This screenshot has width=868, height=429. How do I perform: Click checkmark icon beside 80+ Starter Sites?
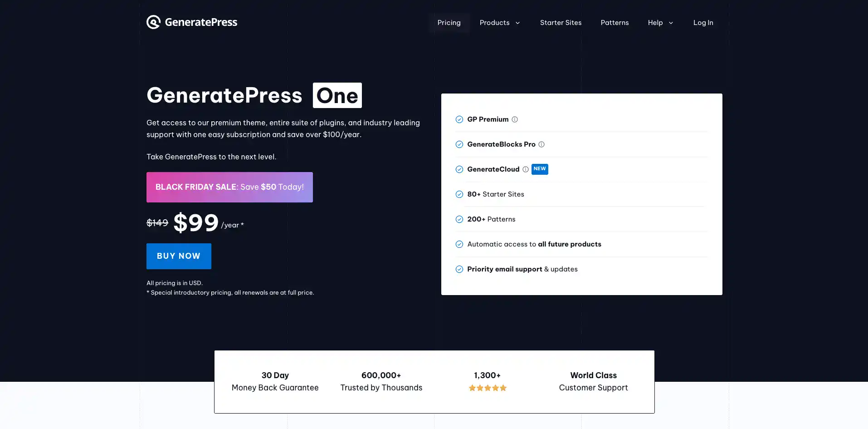[x=459, y=194]
